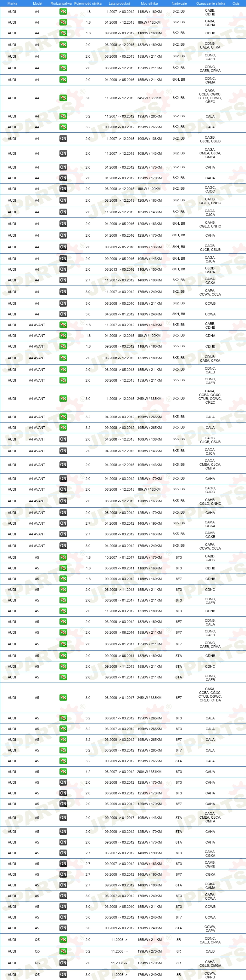The height and width of the screenshot is (980, 246).
Task: Click the Opis column header
Action: click(236, 3)
